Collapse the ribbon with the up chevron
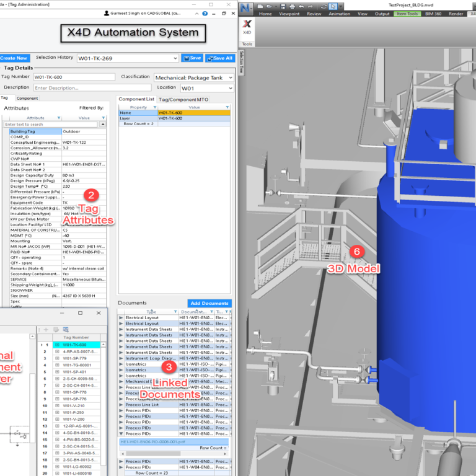 coord(196,14)
